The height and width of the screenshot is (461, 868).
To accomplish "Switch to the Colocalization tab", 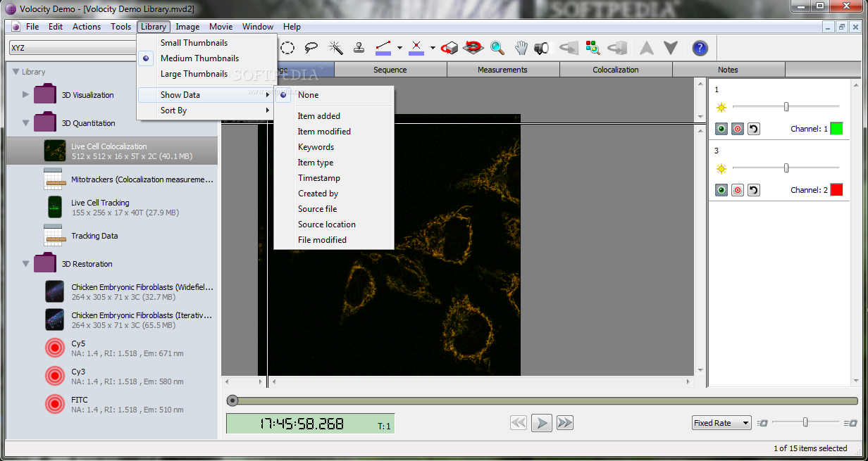I will click(x=616, y=70).
